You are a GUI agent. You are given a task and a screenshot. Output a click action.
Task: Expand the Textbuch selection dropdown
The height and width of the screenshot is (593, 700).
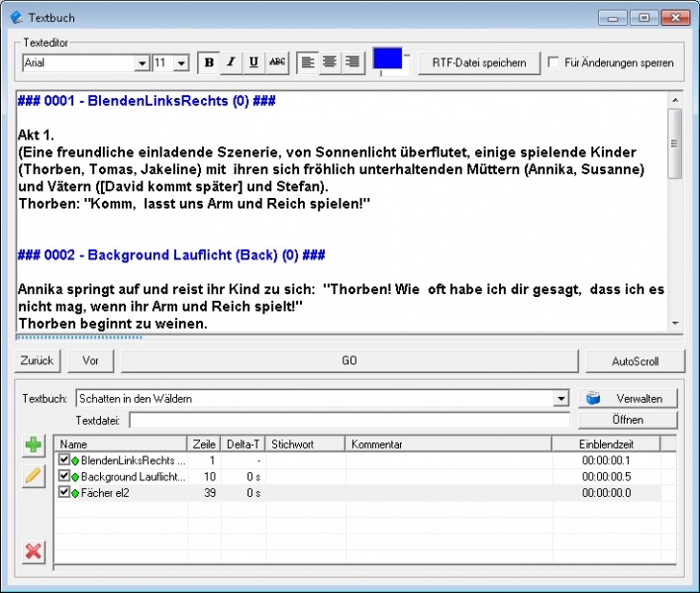(562, 398)
